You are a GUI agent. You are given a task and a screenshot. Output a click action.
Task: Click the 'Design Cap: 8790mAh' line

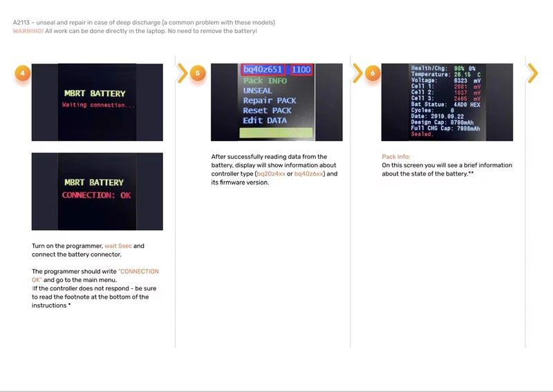tap(442, 122)
